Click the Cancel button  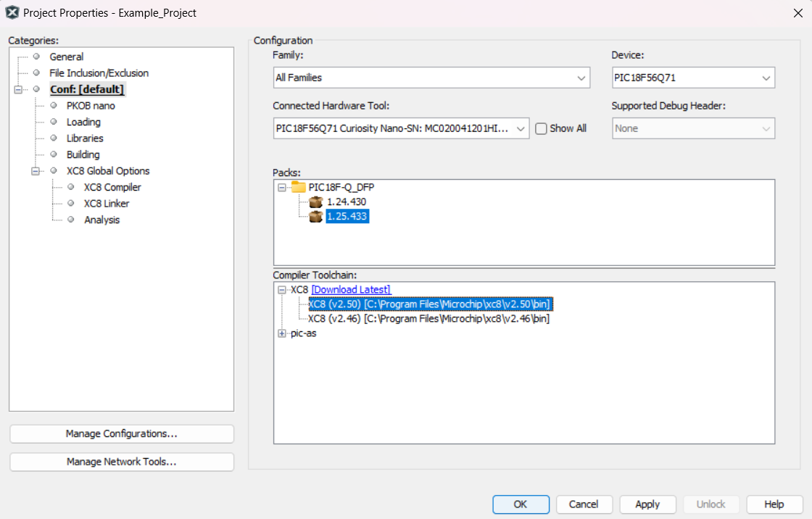(584, 504)
